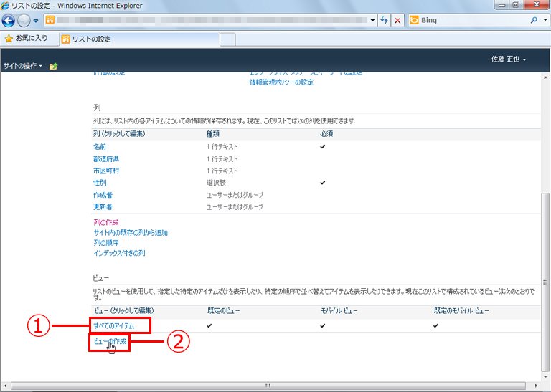Click the horizontal scrollbar left arrow
The height and width of the screenshot is (392, 551).
pos(5,386)
